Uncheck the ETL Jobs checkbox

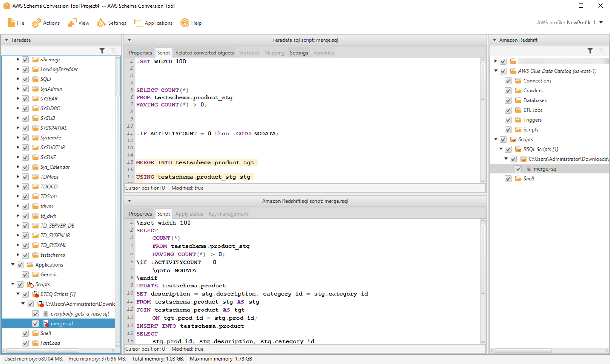click(x=508, y=110)
